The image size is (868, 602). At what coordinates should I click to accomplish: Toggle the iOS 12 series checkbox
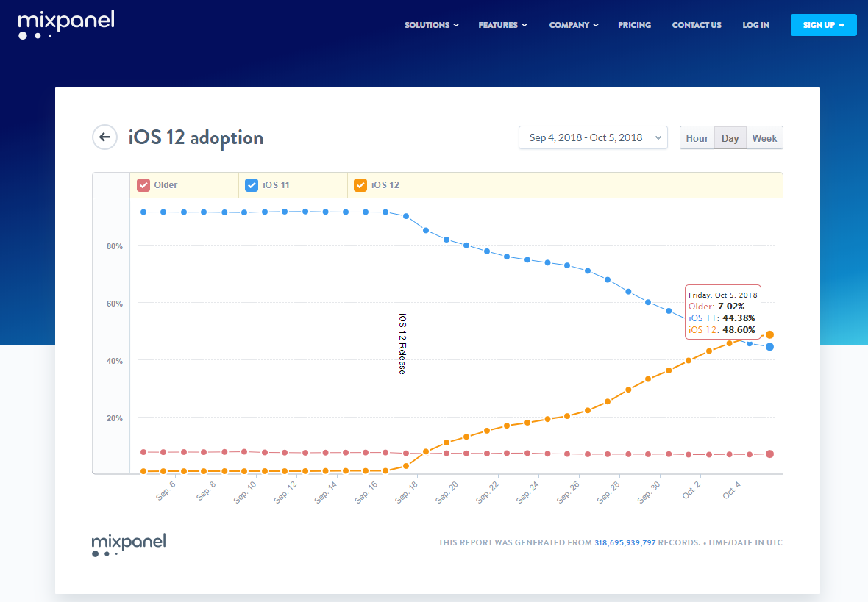tap(360, 184)
